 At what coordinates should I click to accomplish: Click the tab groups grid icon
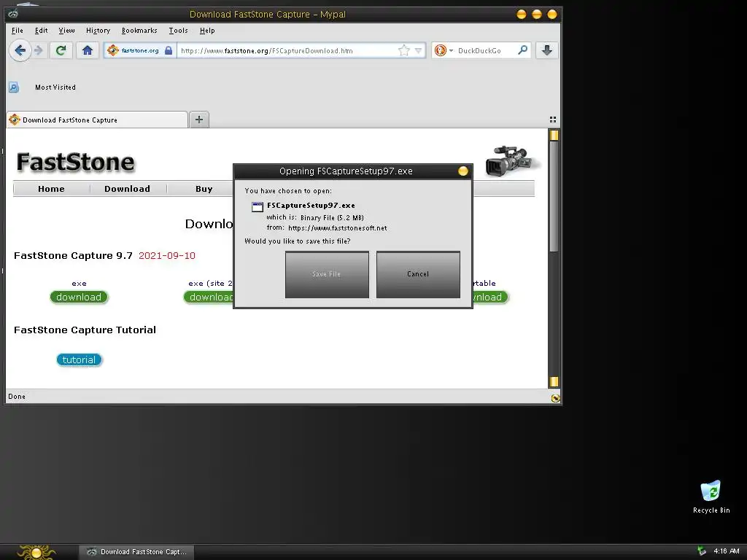553,120
